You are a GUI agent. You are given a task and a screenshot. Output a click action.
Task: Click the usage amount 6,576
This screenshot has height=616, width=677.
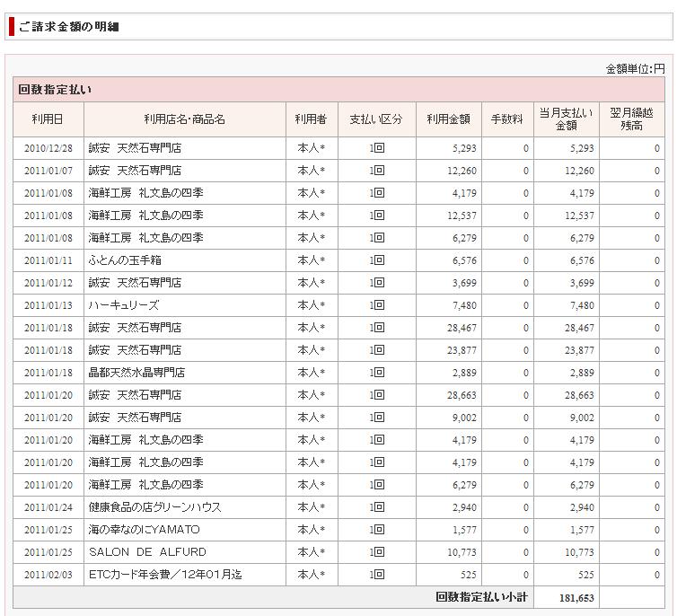[x=464, y=260]
